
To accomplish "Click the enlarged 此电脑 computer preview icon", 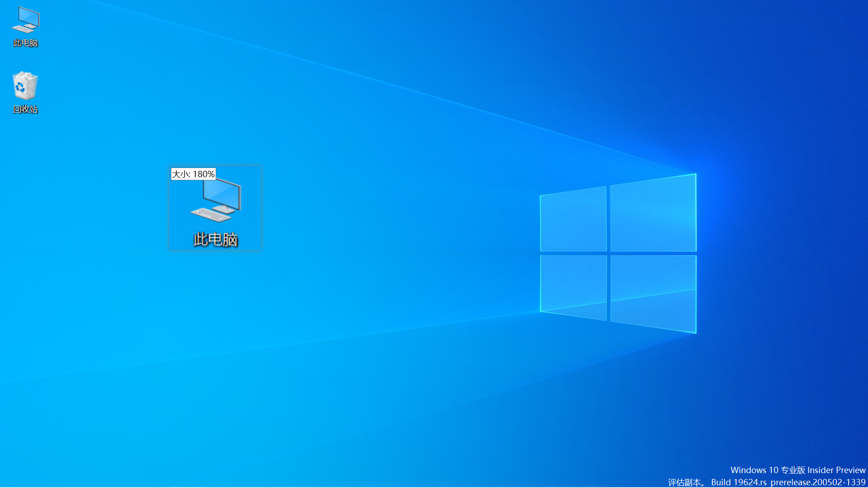I will [216, 200].
